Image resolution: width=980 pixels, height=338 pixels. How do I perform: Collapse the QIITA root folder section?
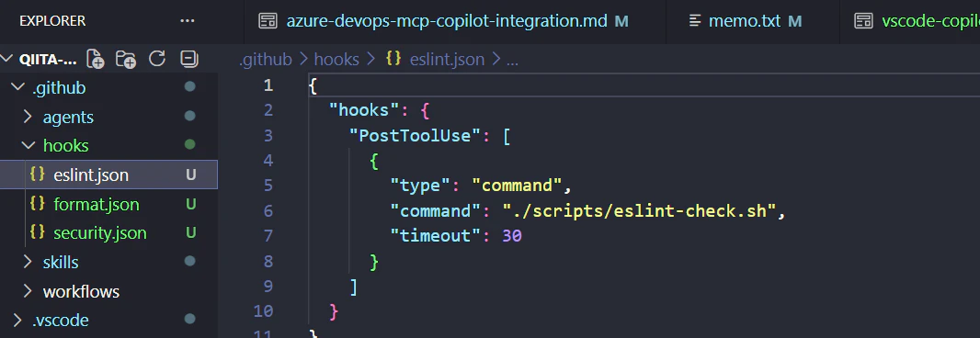click(6, 60)
